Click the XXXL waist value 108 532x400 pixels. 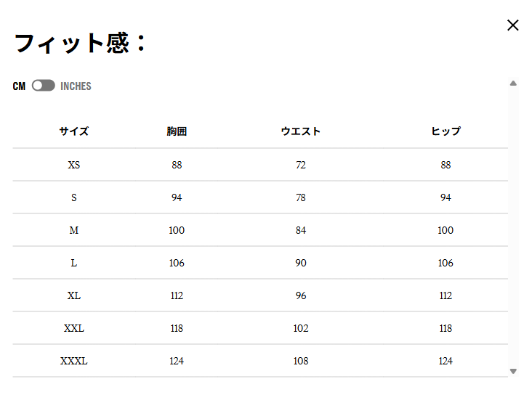301,361
